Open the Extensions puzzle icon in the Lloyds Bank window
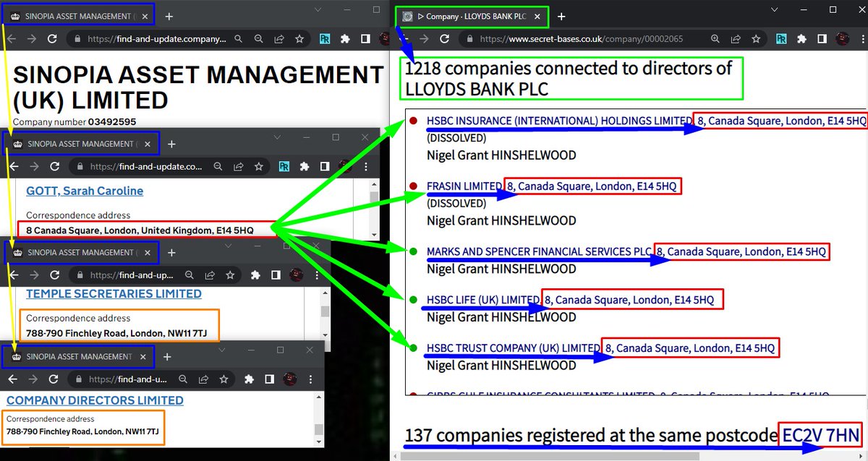The width and height of the screenshot is (868, 461). tap(802, 39)
